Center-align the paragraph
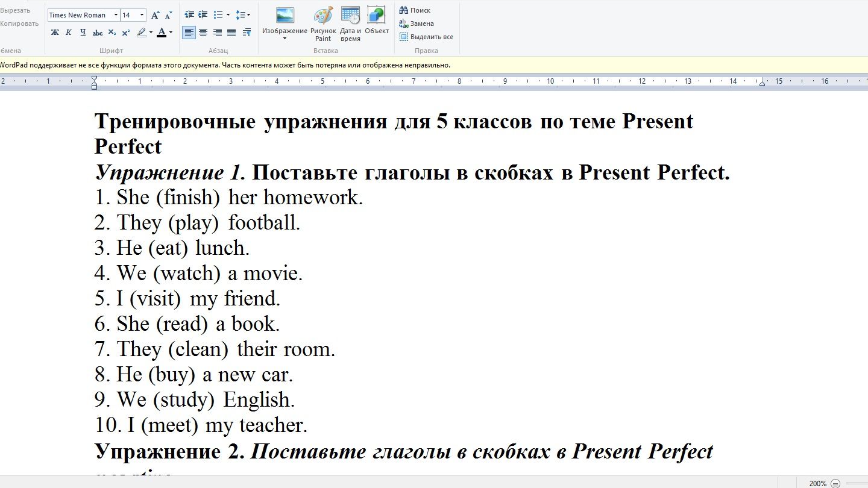This screenshot has height=488, width=868. [203, 33]
